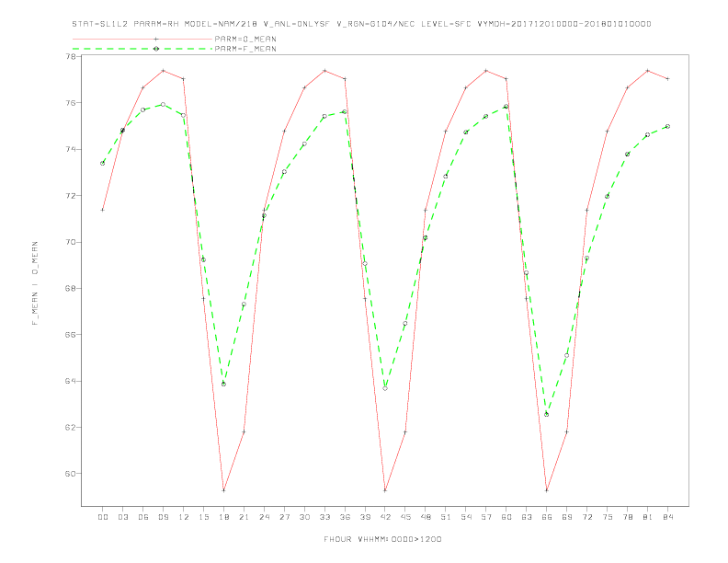Image resolution: width=728 pixels, height=563 pixels.
Task: Click the PARM=F_MEAN legend label
Action: point(245,49)
